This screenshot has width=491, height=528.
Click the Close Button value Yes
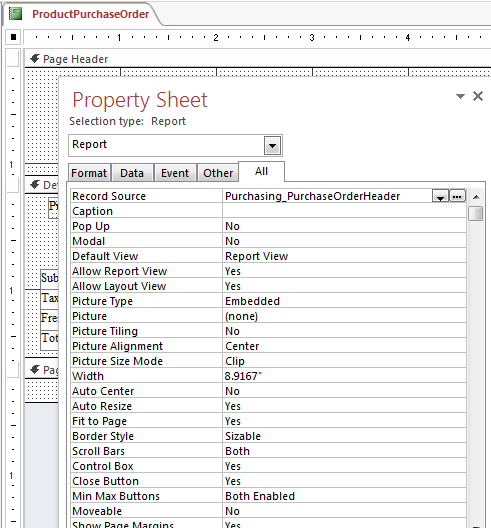point(233,481)
